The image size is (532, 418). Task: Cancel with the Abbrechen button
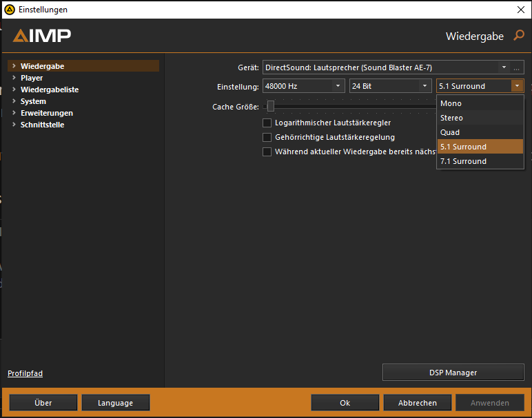click(418, 402)
